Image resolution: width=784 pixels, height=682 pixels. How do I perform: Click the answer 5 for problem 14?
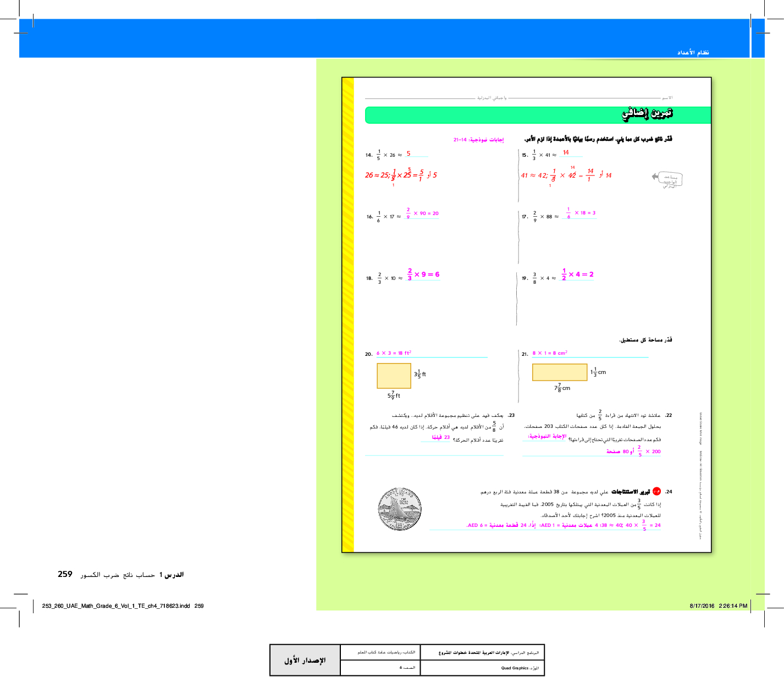408,153
